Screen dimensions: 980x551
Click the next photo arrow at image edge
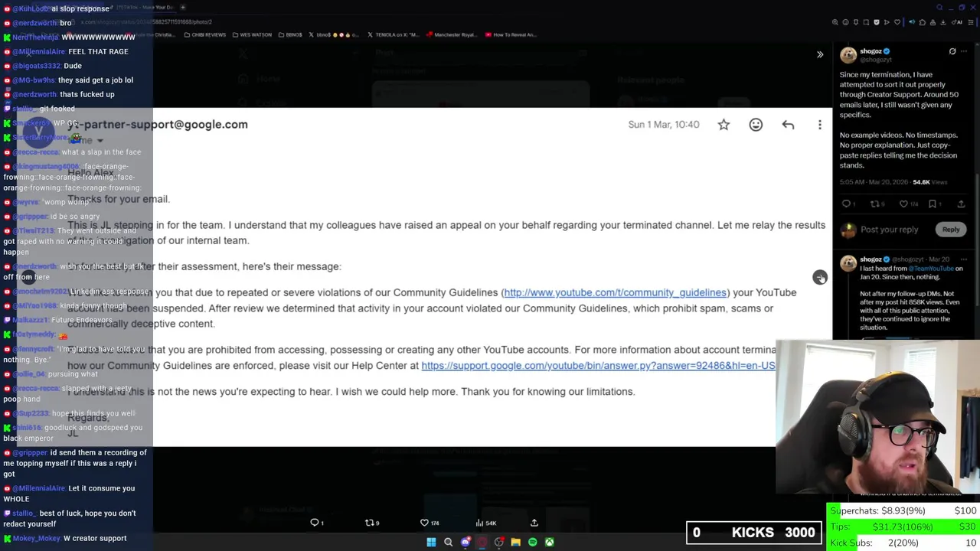[x=820, y=277]
